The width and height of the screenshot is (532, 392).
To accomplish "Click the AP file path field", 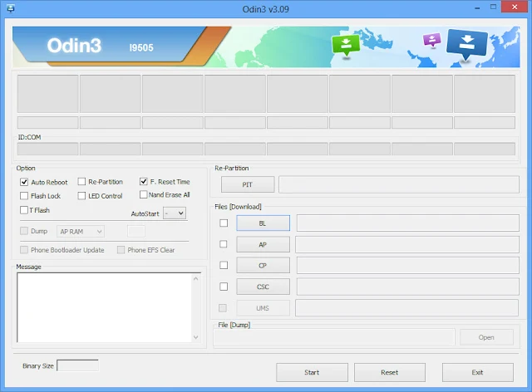I will [x=407, y=244].
